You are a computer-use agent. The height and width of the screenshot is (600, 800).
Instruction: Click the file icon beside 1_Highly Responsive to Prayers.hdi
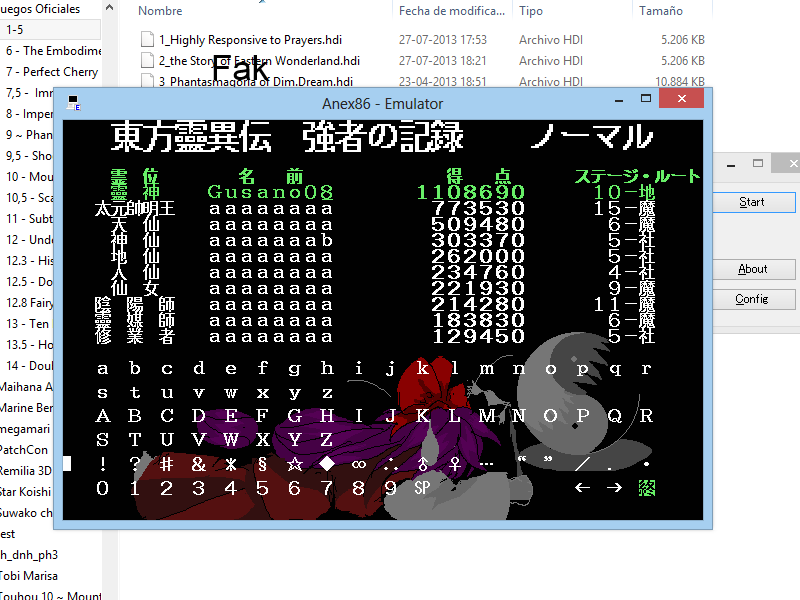point(147,39)
